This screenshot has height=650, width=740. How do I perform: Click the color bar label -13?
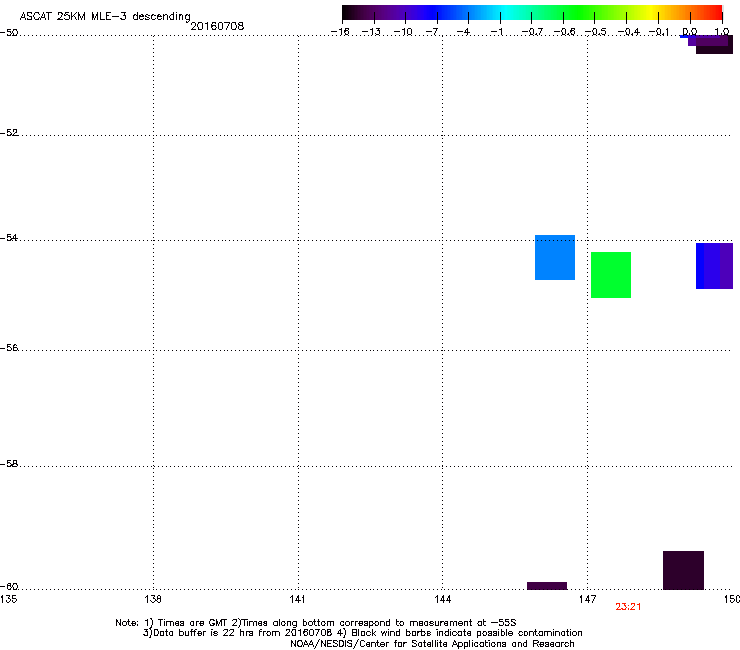pyautogui.click(x=371, y=32)
